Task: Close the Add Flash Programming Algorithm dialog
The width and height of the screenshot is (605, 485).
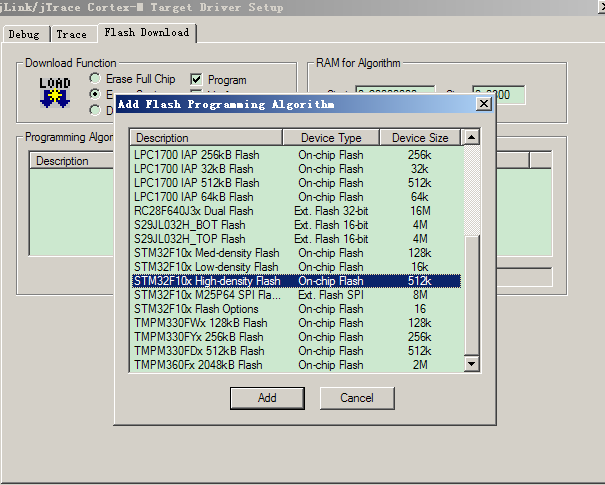Action: 483,104
